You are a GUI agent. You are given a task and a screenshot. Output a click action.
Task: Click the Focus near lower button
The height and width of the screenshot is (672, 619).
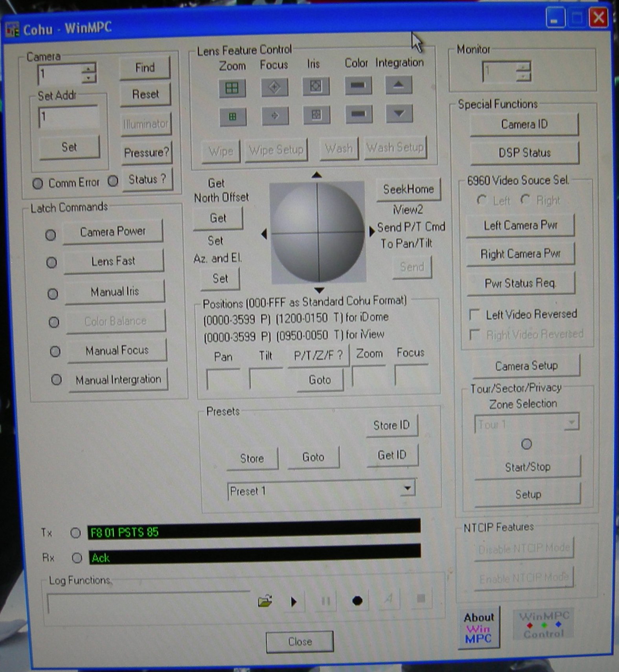point(275,116)
